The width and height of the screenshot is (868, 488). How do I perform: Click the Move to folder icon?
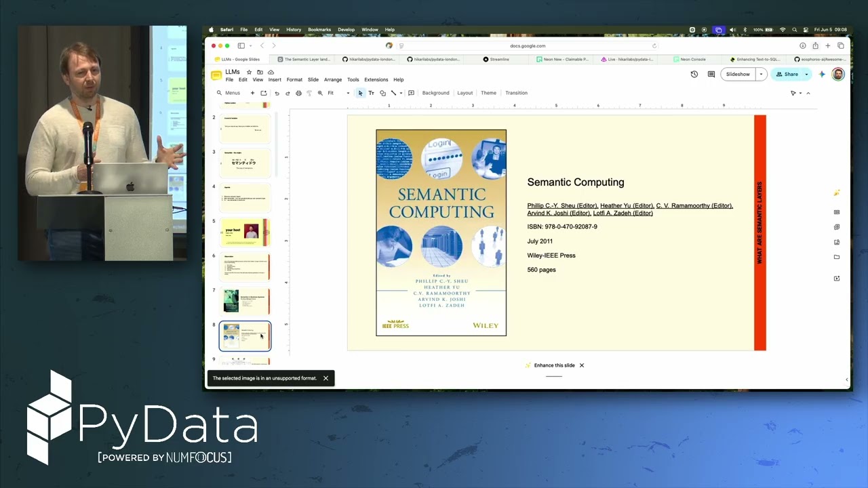[260, 72]
